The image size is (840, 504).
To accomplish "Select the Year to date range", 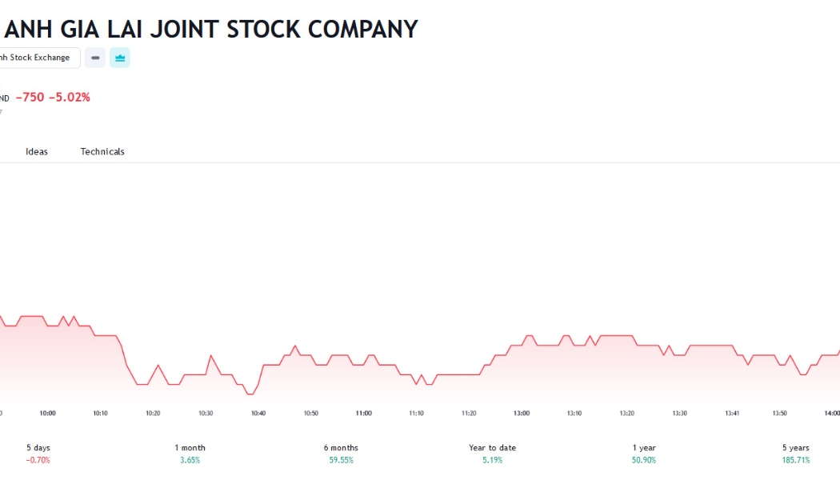I will pos(492,454).
